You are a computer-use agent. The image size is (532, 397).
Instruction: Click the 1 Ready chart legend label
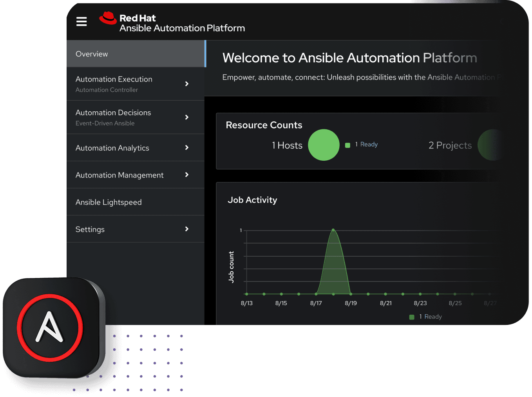(431, 317)
